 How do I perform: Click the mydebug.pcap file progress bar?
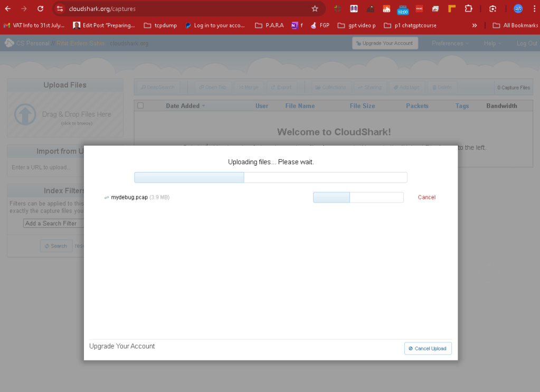(358, 197)
